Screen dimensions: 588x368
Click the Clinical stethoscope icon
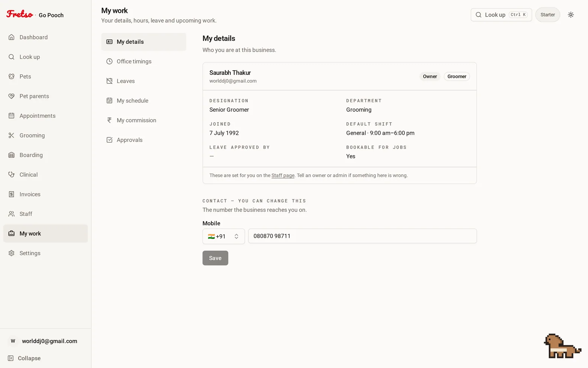[11, 174]
